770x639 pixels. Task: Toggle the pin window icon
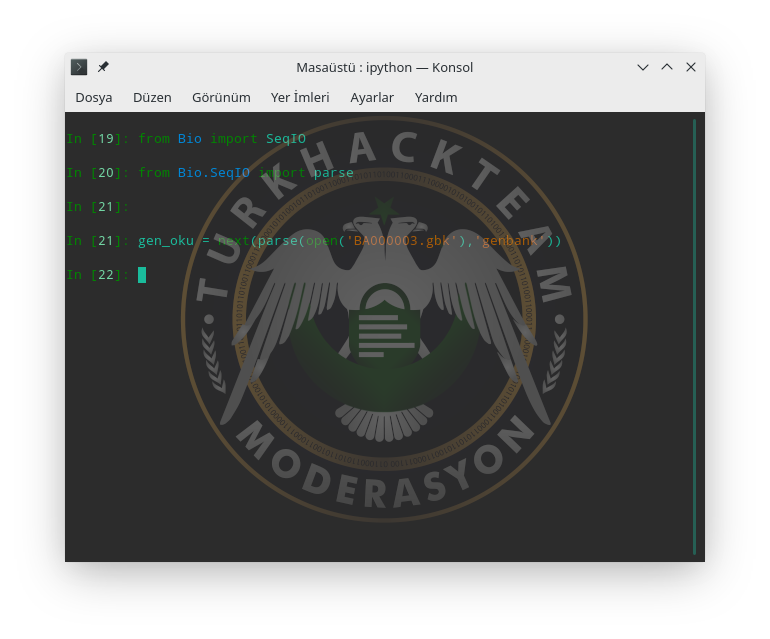tap(103, 67)
